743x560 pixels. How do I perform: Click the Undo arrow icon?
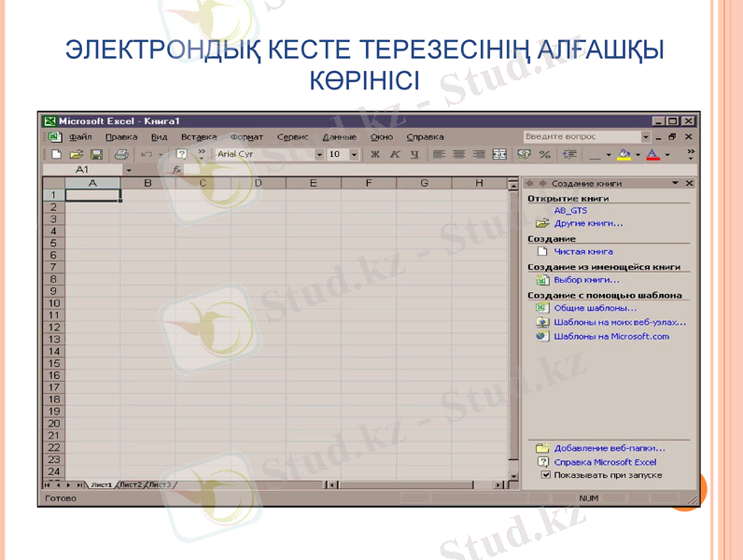(147, 154)
